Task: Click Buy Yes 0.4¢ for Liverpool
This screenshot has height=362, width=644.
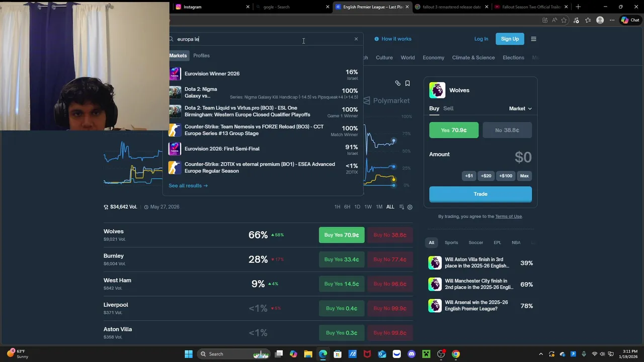Action: tap(342, 308)
